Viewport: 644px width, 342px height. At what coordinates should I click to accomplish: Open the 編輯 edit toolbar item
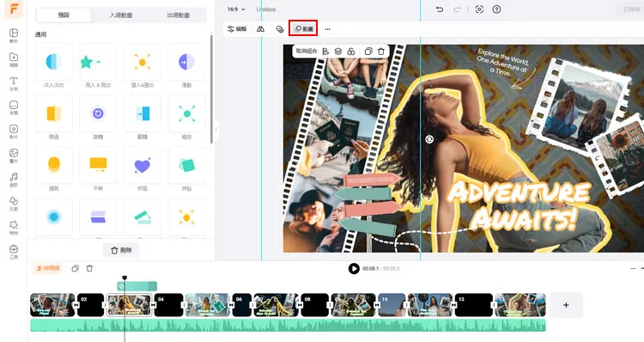pyautogui.click(x=237, y=29)
